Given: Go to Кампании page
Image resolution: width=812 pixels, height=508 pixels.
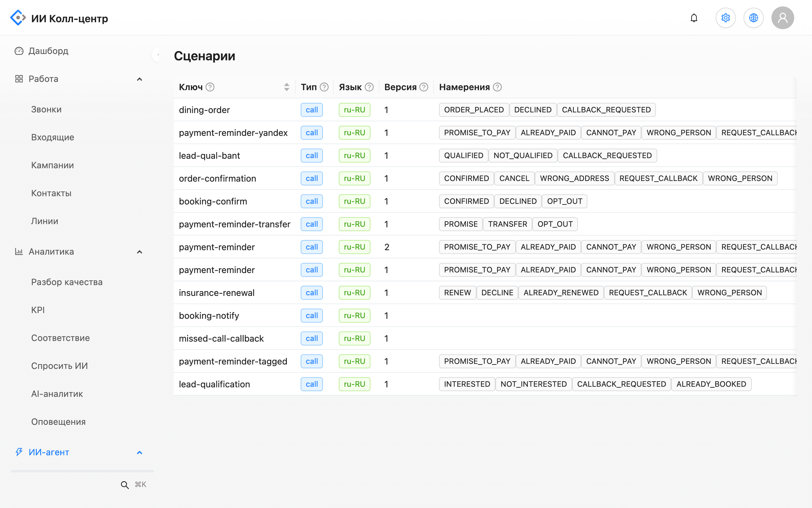Looking at the screenshot, I should coord(52,165).
